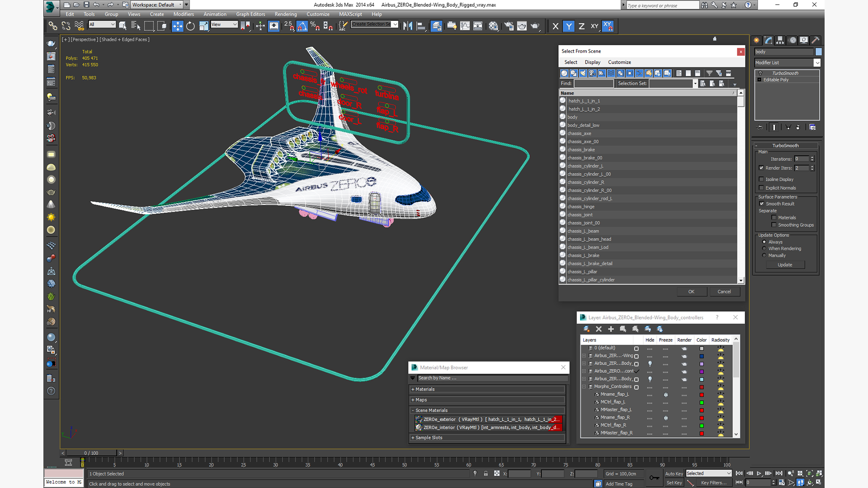Toggle Display Geometry filter in Select From Scene
Image resolution: width=868 pixels, height=488 pixels.
[564, 73]
